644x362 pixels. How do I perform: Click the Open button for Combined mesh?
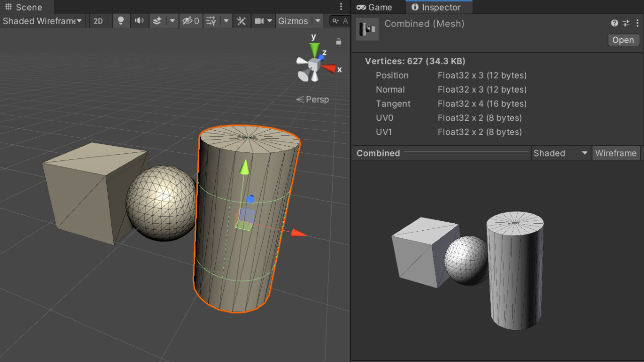pos(623,40)
